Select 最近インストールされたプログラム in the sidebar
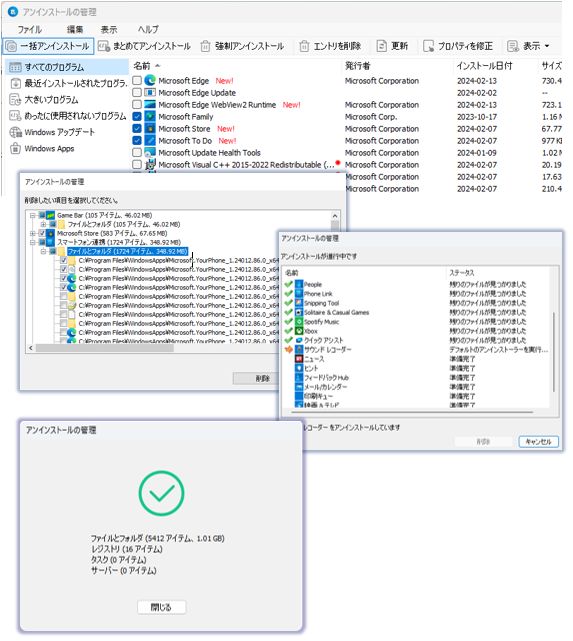Image resolution: width=573 pixels, height=641 pixels. [67, 83]
